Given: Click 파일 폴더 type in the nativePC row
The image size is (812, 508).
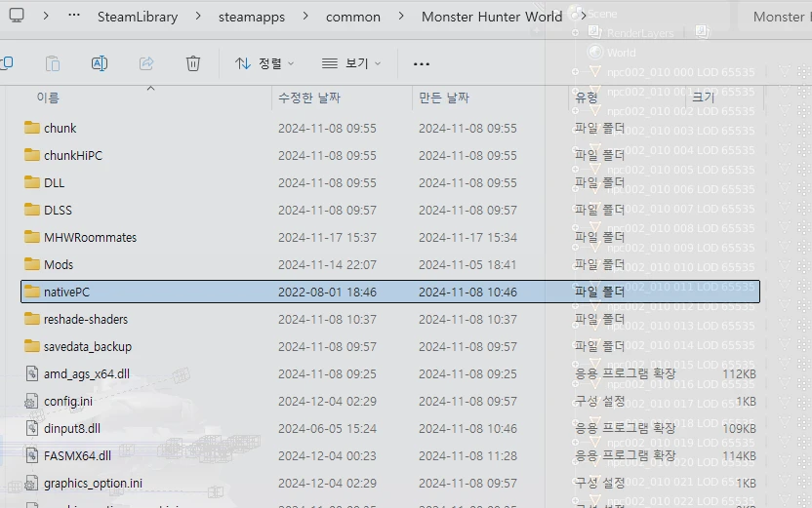Looking at the screenshot, I should pyautogui.click(x=599, y=292).
